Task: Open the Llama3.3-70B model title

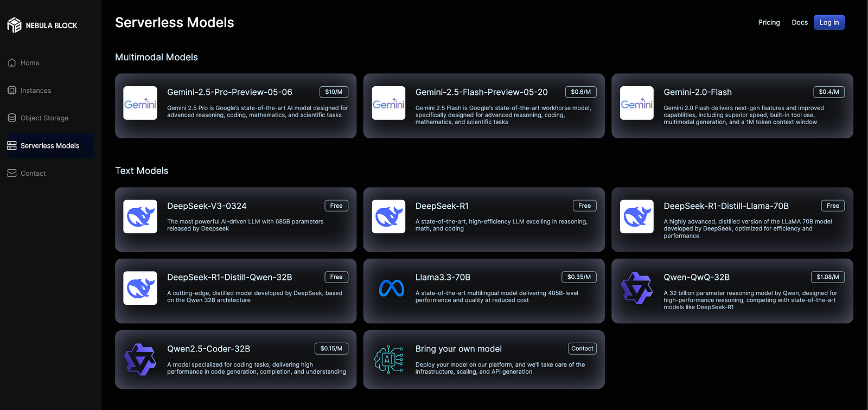Action: [443, 277]
